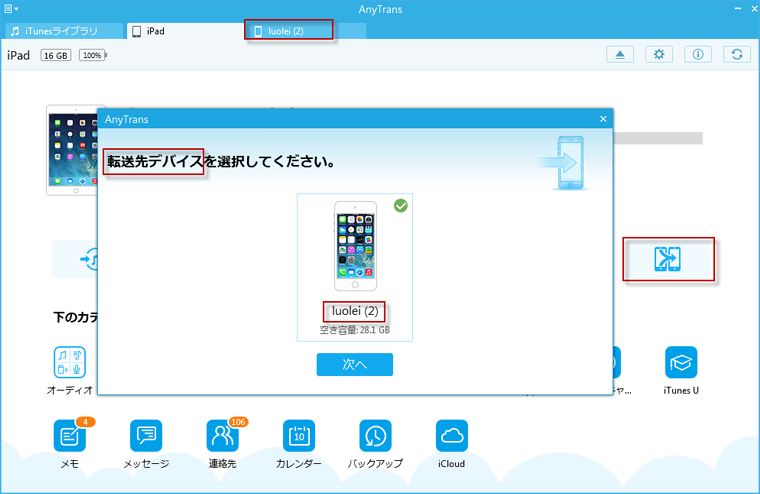The image size is (760, 494).
Task: Toggle the green checkmark on luolei device
Action: tap(401, 206)
